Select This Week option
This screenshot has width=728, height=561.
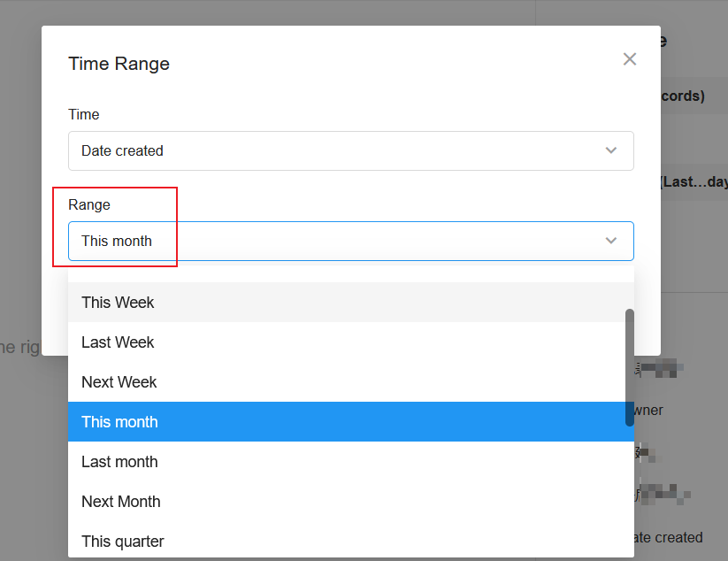tap(351, 303)
